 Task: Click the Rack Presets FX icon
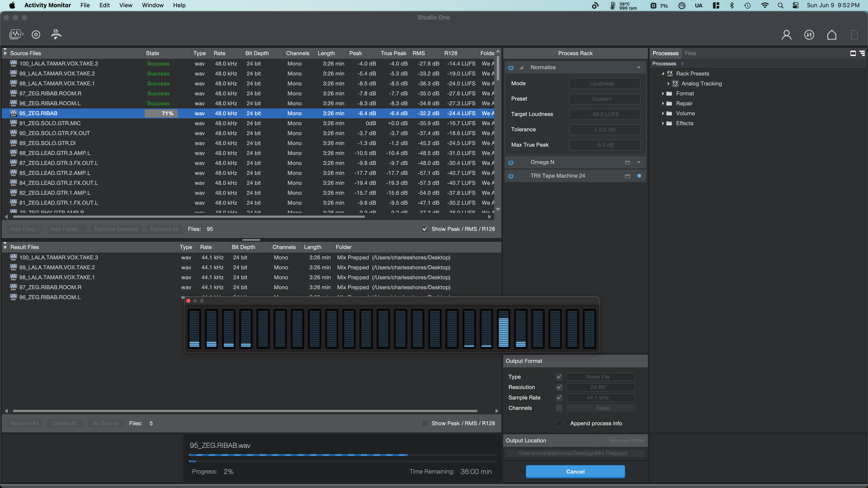coord(670,73)
